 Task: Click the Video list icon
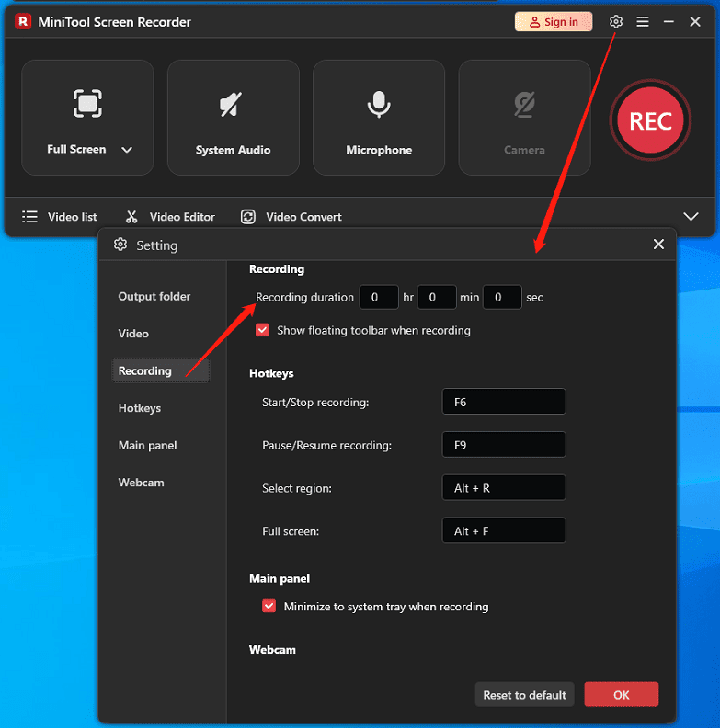pyautogui.click(x=29, y=217)
